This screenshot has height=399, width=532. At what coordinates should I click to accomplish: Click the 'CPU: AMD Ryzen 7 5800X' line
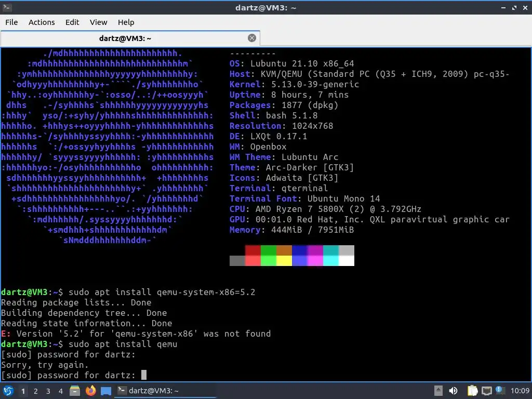325,209
